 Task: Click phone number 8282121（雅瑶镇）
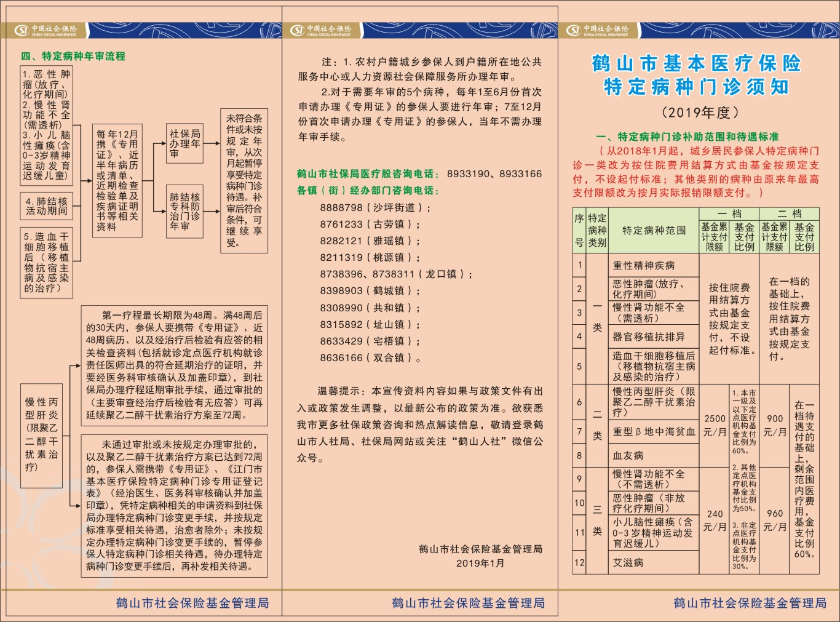(370, 241)
